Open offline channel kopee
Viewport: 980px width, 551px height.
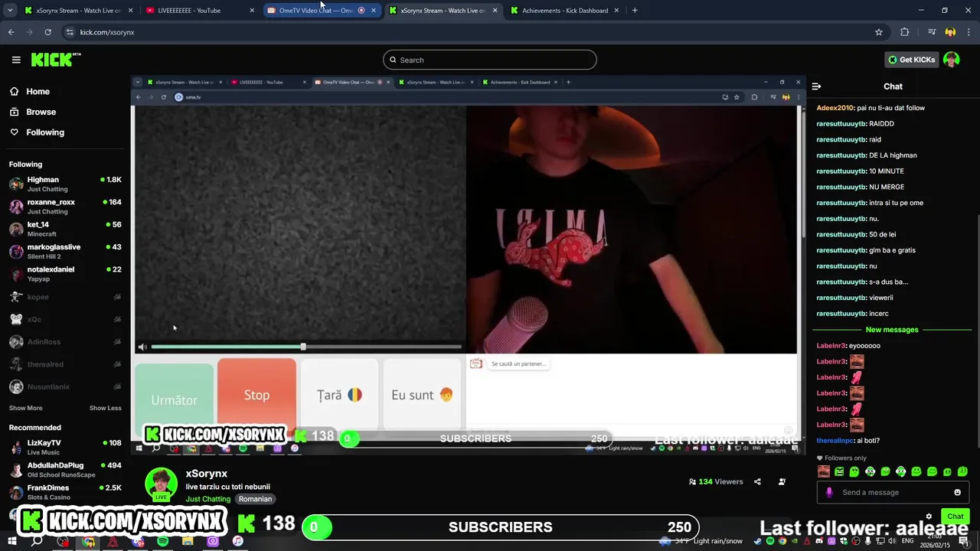tap(65, 297)
